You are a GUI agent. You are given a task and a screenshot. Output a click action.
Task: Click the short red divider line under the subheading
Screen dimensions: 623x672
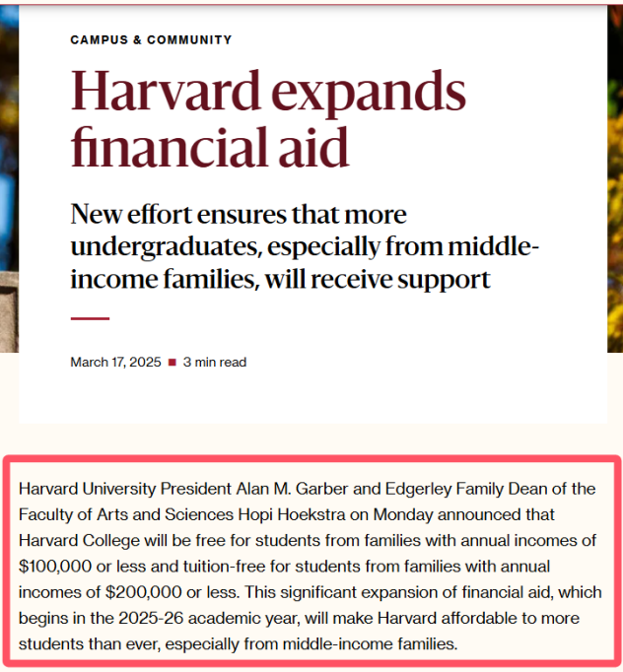tap(90, 318)
